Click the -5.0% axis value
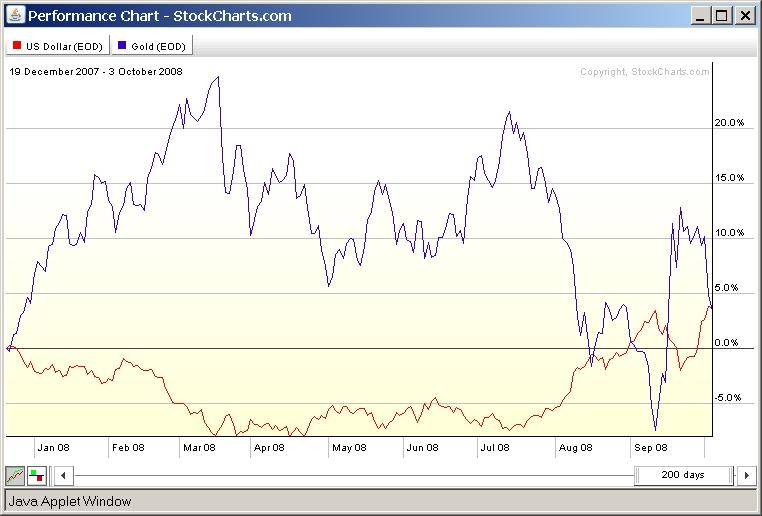The height and width of the screenshot is (516, 762). click(x=727, y=397)
